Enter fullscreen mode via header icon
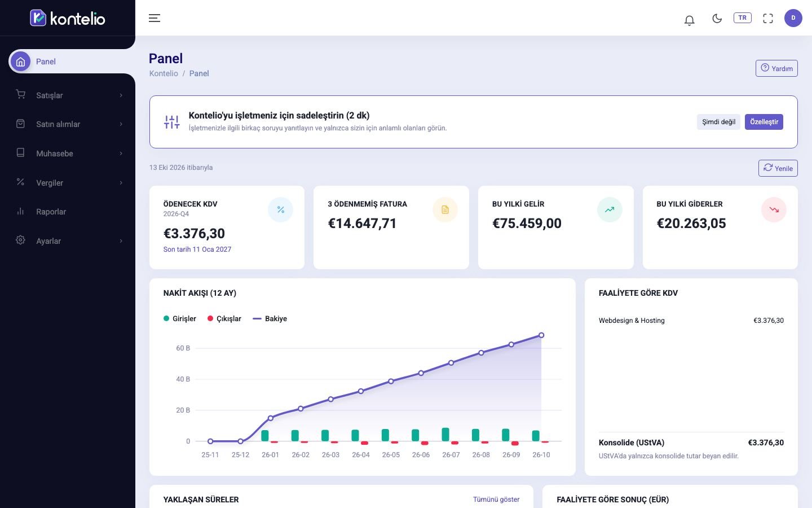Screen dimensions: 812x508 tap(767, 18)
